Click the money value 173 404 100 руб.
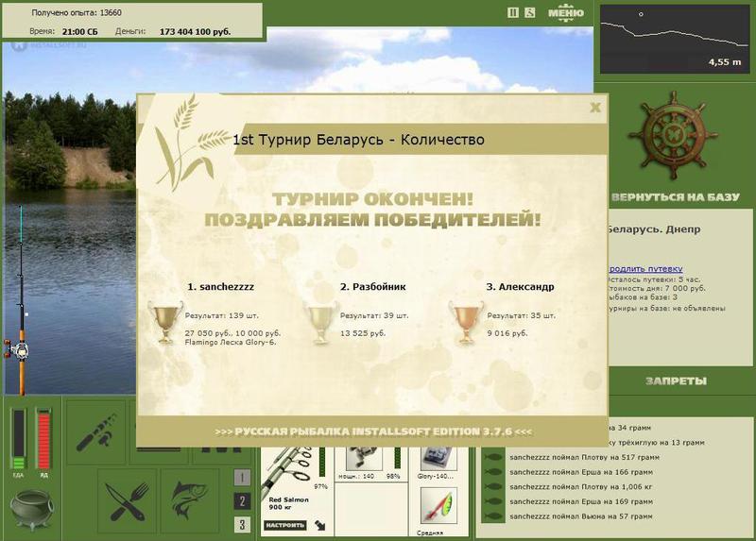The width and height of the screenshot is (756, 541). point(195,32)
